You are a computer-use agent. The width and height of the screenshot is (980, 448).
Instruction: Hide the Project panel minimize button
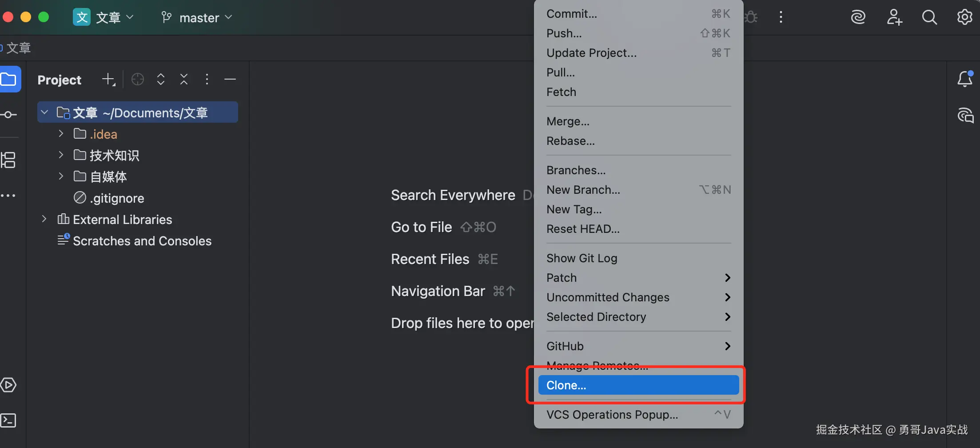point(230,80)
